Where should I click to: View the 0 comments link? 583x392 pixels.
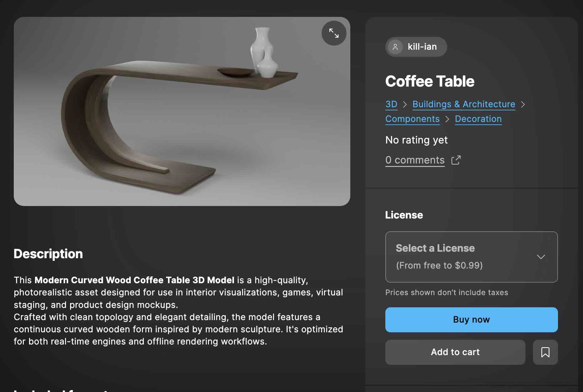(415, 160)
